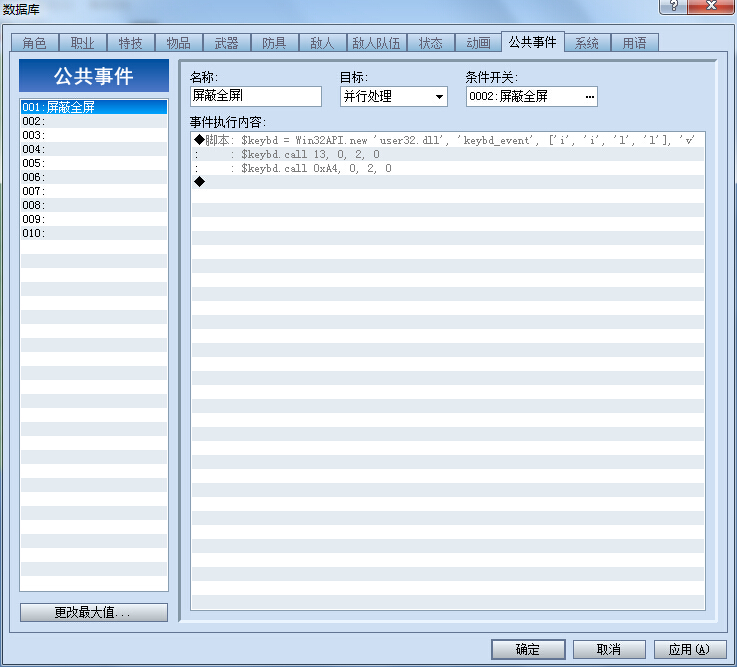The height and width of the screenshot is (667, 737).
Task: Click the 更改最大值 button
Action: tap(94, 612)
